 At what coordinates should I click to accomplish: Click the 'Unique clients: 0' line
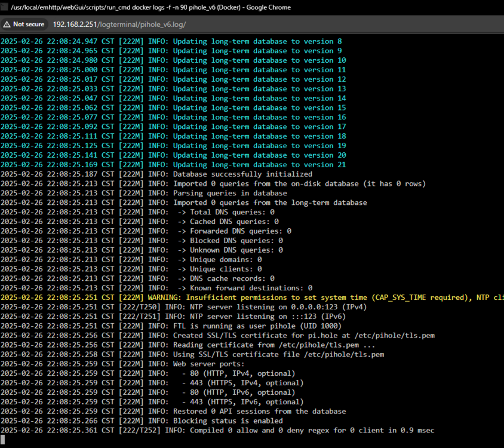(131, 269)
